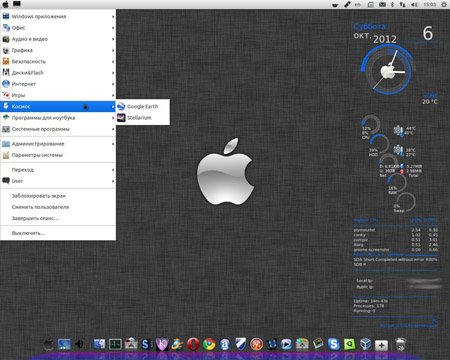The width and height of the screenshot is (450, 360).
Task: Open the Windows приложения category
Action: pos(58,16)
